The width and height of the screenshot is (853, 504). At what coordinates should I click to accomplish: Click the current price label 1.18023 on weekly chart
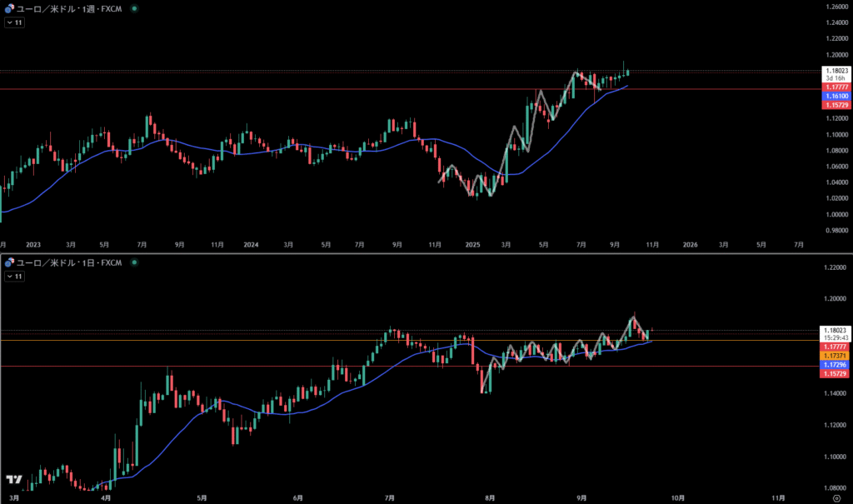[836, 71]
